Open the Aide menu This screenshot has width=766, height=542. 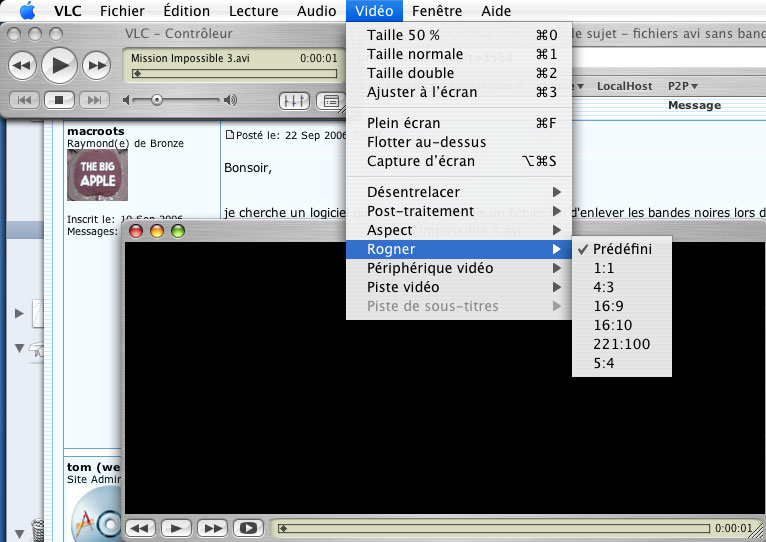point(496,11)
